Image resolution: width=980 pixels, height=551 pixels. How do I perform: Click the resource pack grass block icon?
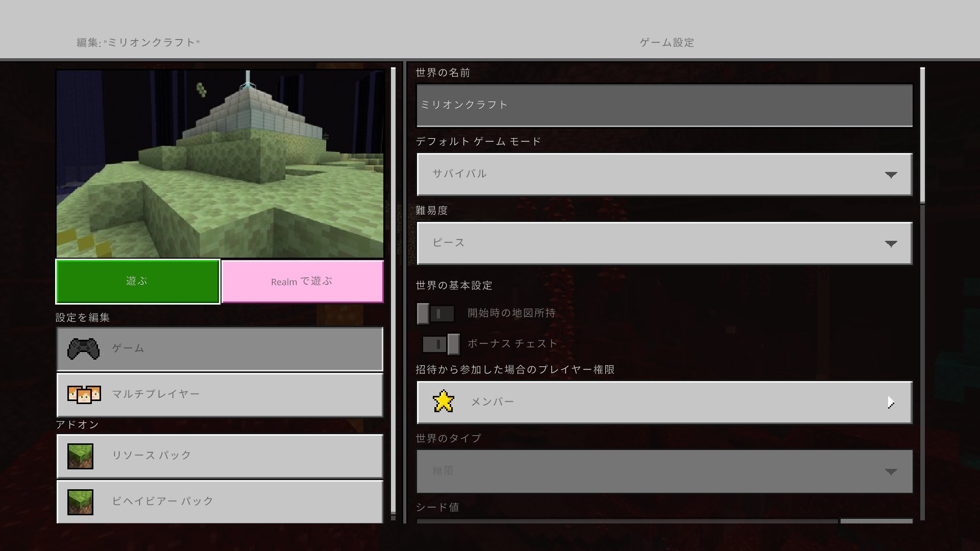point(81,456)
